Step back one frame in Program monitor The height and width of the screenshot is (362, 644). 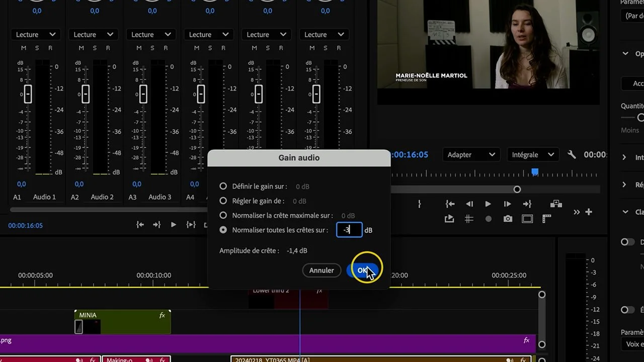coord(469,204)
